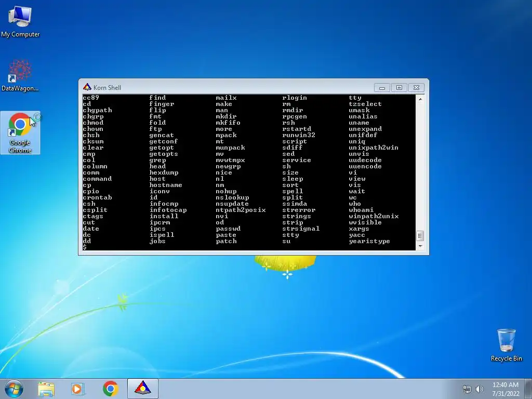Click the 'patch' command text
Image resolution: width=532 pixels, height=399 pixels.
pos(226,241)
